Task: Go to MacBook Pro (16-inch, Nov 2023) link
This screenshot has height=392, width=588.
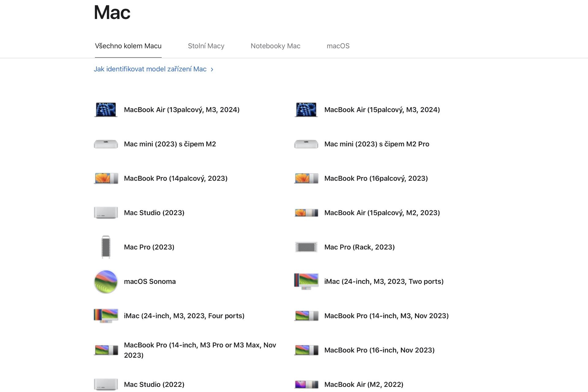Action: (x=379, y=350)
